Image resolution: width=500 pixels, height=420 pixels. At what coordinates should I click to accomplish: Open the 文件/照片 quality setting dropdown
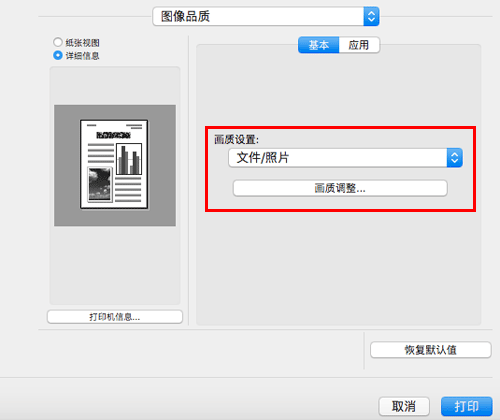coord(345,158)
